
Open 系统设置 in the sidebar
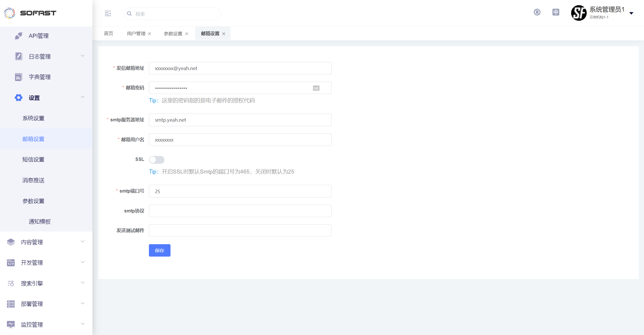pos(33,118)
